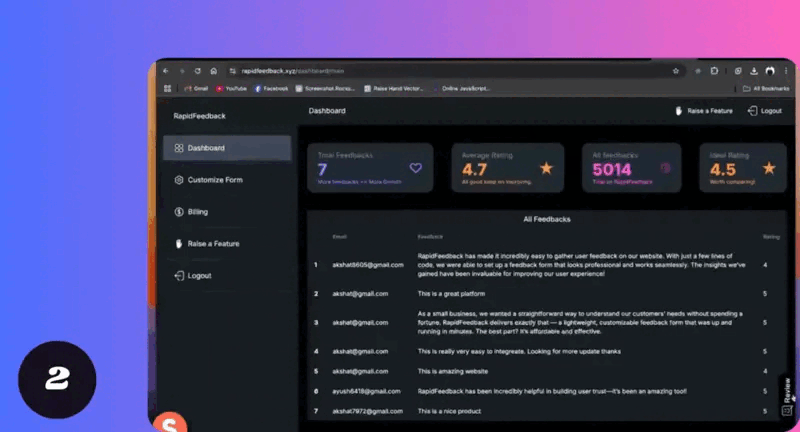The width and height of the screenshot is (800, 432).
Task: Click Logout in the top header
Action: click(764, 111)
